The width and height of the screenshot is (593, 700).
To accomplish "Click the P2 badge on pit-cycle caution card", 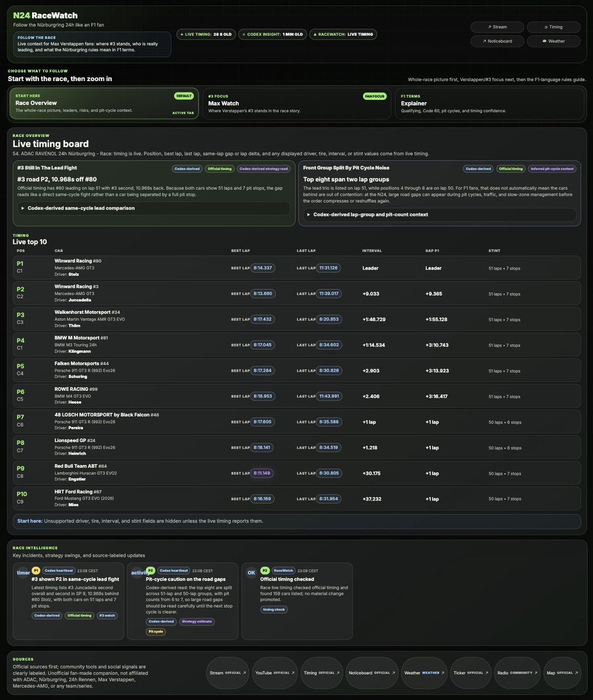I will [x=150, y=570].
